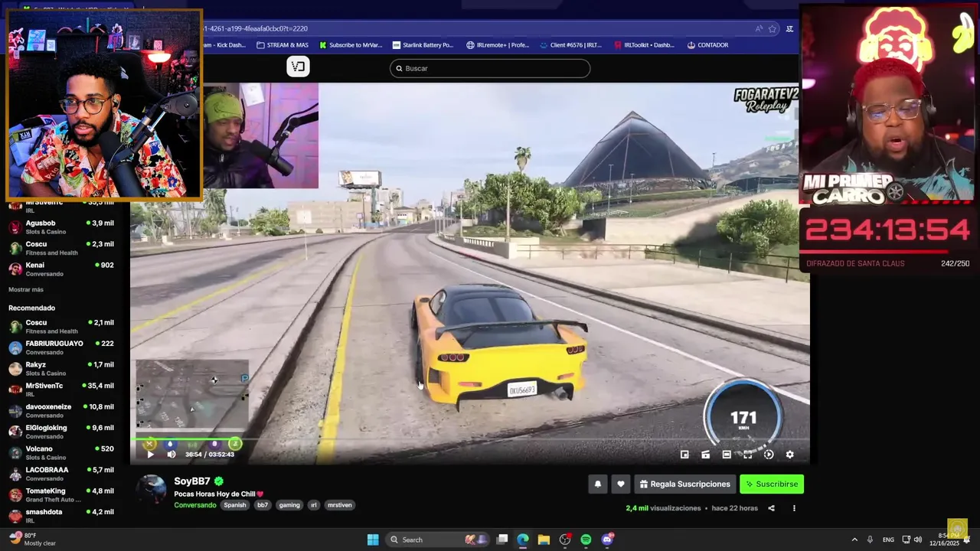Viewport: 980px width, 551px height.
Task: Mute the video player volume
Action: (x=171, y=455)
